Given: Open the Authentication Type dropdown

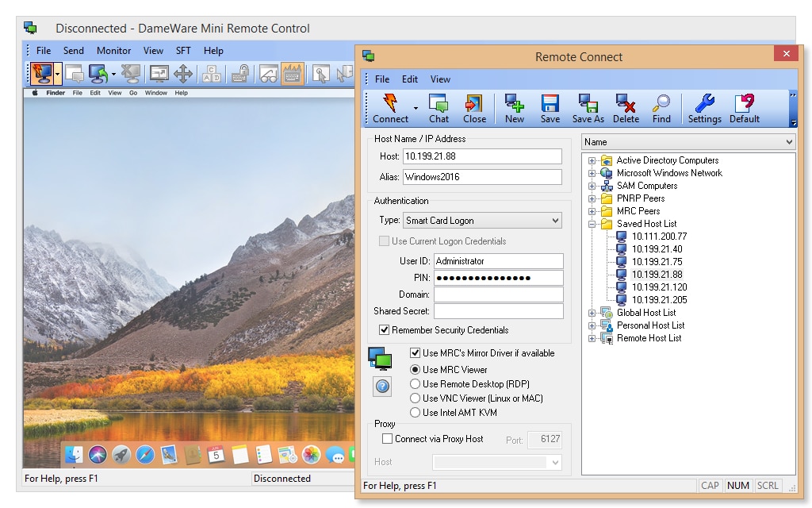Looking at the screenshot, I should pyautogui.click(x=482, y=221).
